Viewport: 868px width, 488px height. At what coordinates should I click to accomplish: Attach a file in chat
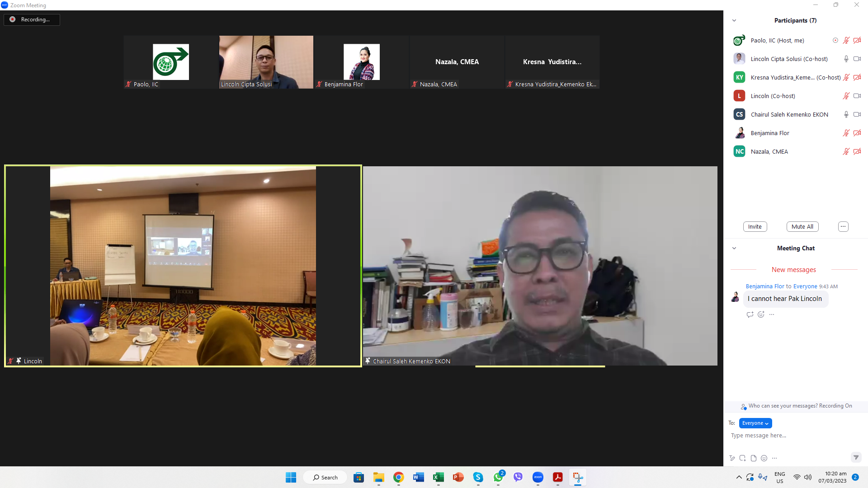pos(754,458)
